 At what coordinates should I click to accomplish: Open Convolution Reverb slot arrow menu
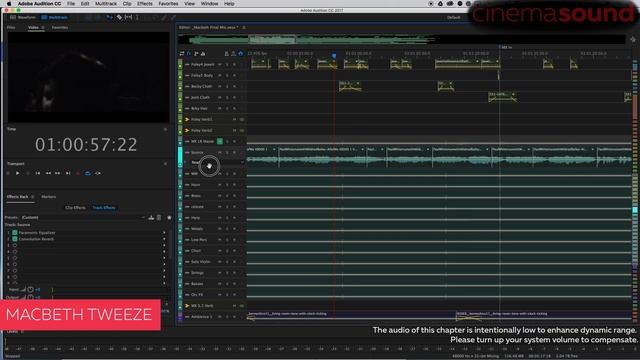pyautogui.click(x=164, y=239)
